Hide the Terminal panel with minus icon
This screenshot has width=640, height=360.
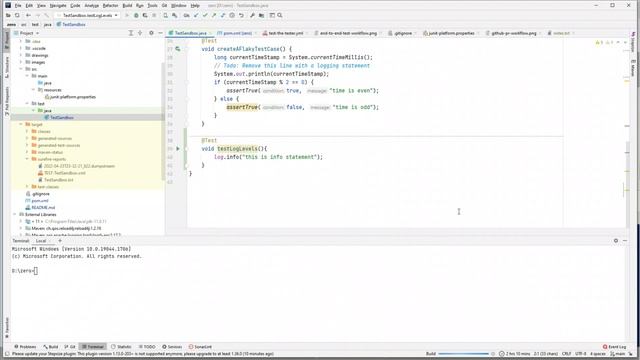625,241
